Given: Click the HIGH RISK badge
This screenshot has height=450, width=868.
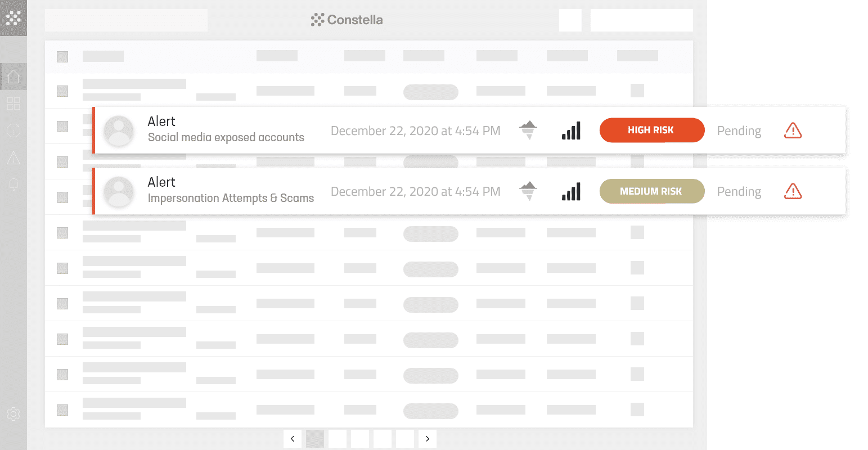Looking at the screenshot, I should [652, 130].
